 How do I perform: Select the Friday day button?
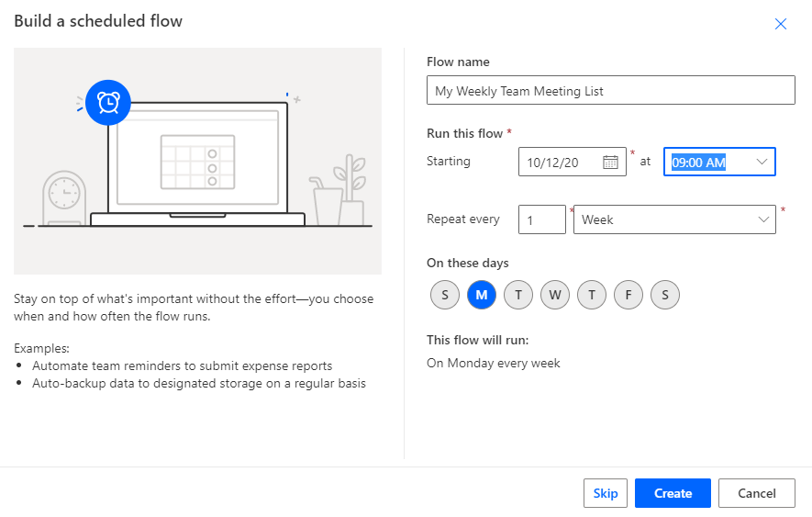coord(628,295)
